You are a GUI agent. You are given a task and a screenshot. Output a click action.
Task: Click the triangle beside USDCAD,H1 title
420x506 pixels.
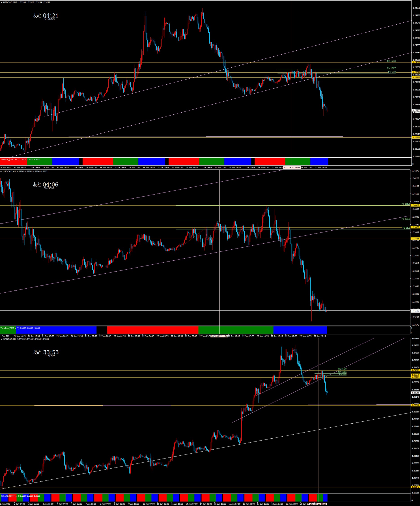(x=1, y=339)
